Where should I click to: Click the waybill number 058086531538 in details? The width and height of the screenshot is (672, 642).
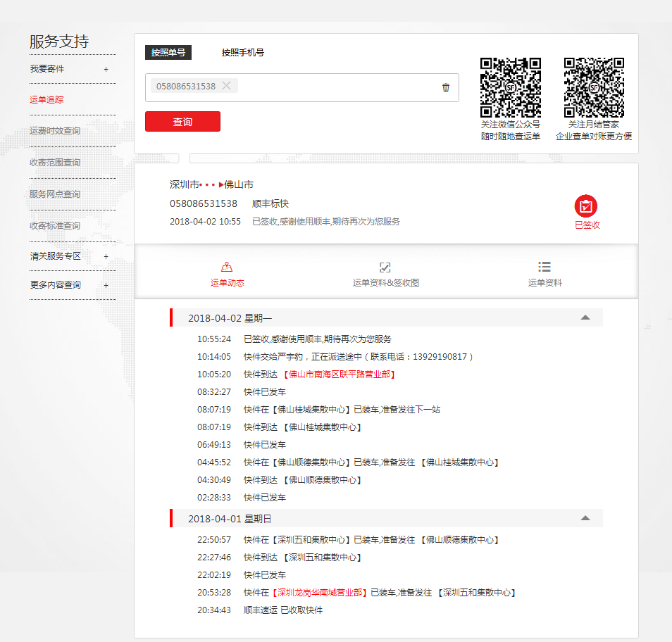(204, 203)
